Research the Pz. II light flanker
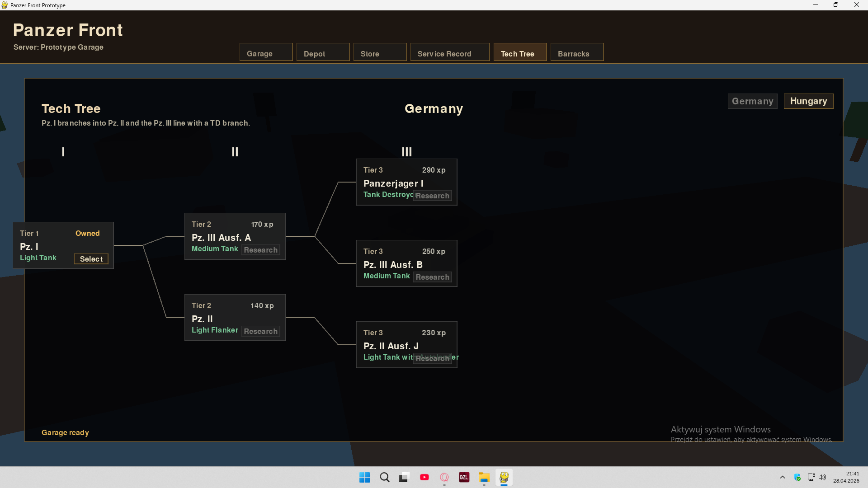The height and width of the screenshot is (488, 868). pos(260,331)
